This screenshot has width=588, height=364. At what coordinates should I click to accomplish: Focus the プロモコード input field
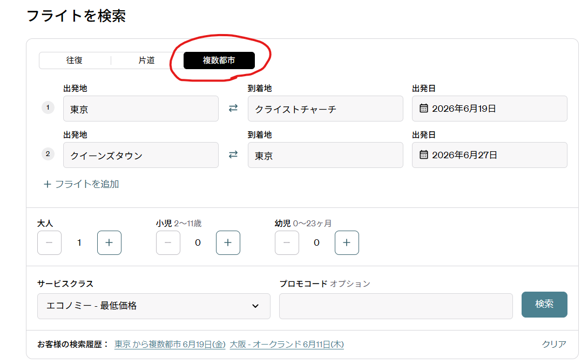click(395, 306)
